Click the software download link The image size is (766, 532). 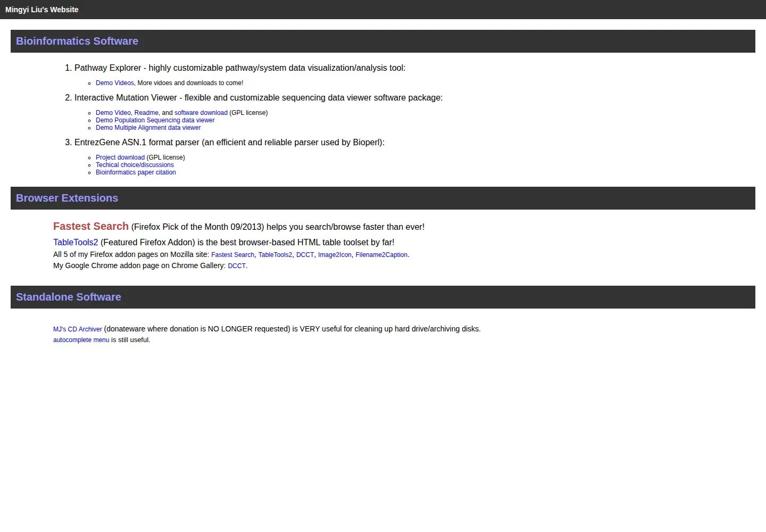[x=201, y=113]
